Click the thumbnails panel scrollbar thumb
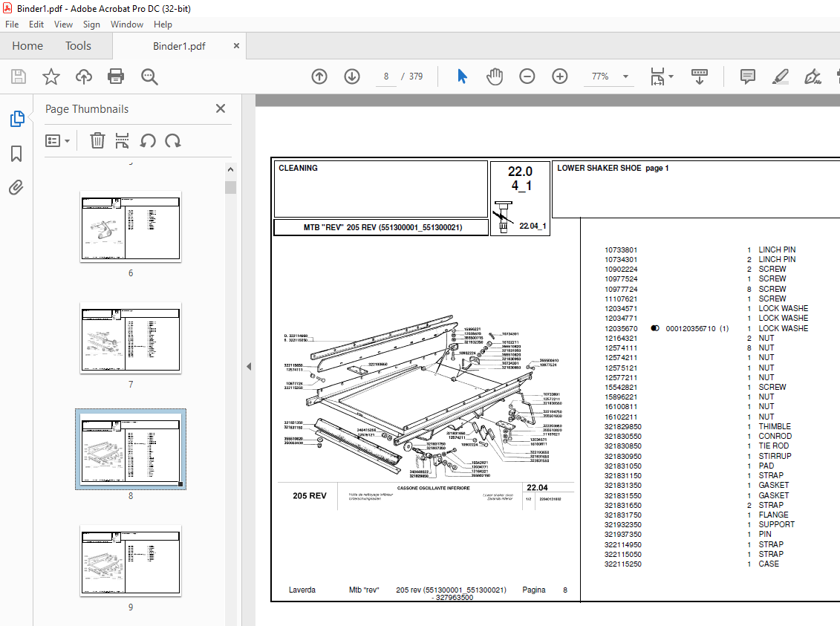This screenshot has height=626, width=840. [x=230, y=187]
